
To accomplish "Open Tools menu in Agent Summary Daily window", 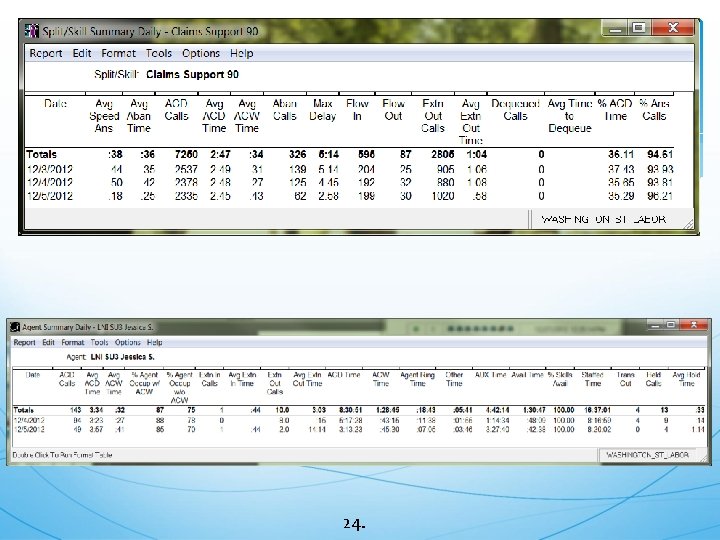I will point(99,343).
